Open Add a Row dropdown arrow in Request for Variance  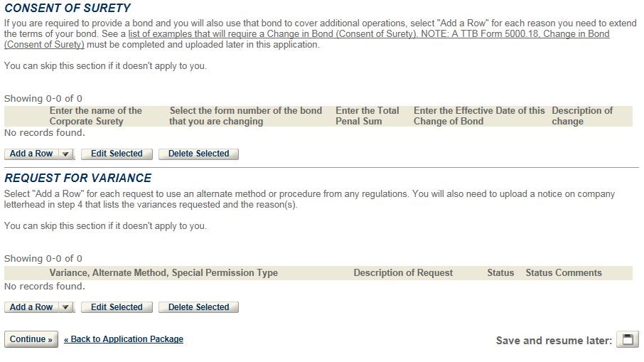(65, 307)
